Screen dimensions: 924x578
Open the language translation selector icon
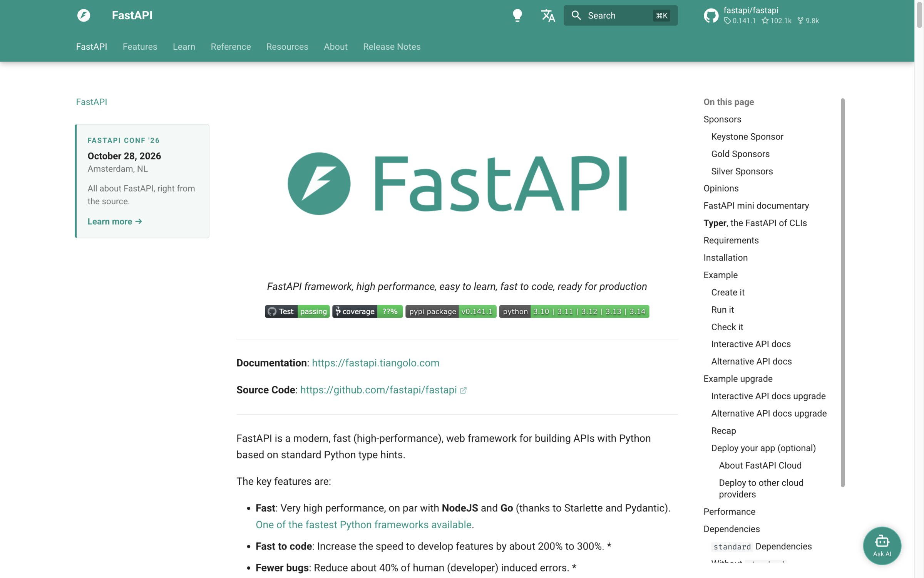click(548, 15)
